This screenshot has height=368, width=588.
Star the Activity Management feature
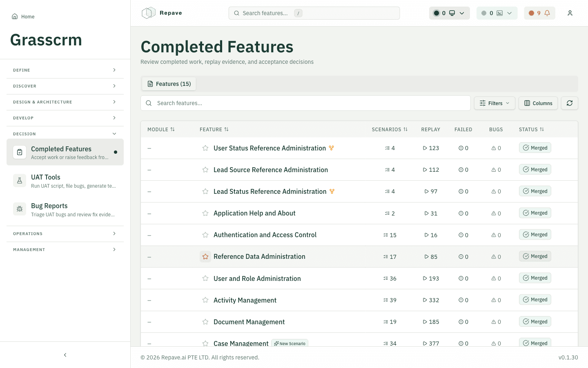coord(205,300)
